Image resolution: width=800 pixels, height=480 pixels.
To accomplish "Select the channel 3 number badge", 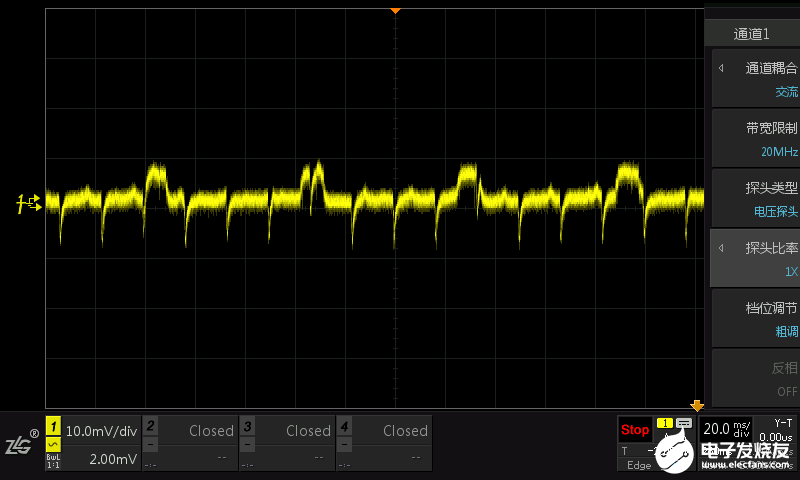I will 247,425.
